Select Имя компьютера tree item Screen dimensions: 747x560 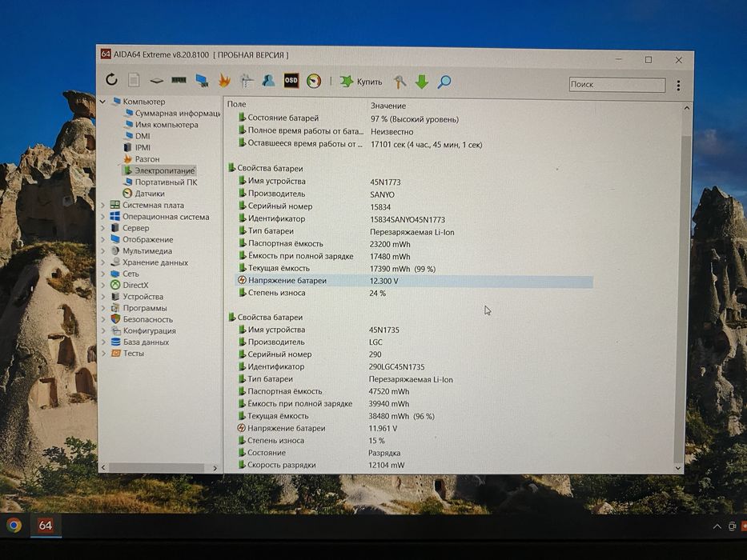[167, 125]
